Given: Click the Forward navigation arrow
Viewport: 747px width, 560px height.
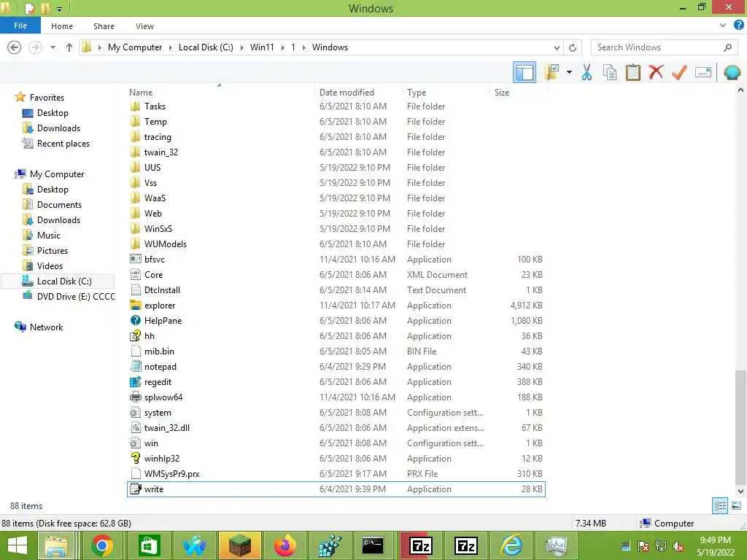Looking at the screenshot, I should click(35, 47).
